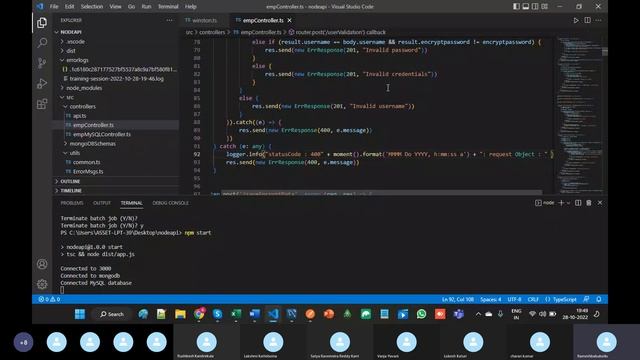Open the Explorer view in activity bar
This screenshot has height=360, width=640.
pos(42,23)
